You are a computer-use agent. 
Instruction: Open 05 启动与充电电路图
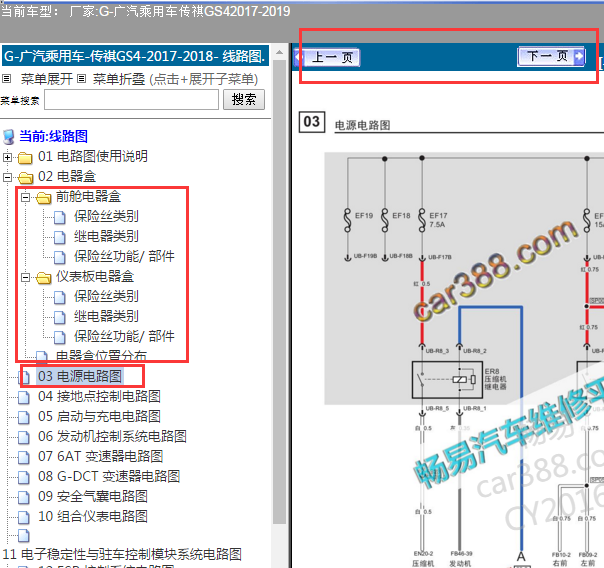[x=99, y=416]
